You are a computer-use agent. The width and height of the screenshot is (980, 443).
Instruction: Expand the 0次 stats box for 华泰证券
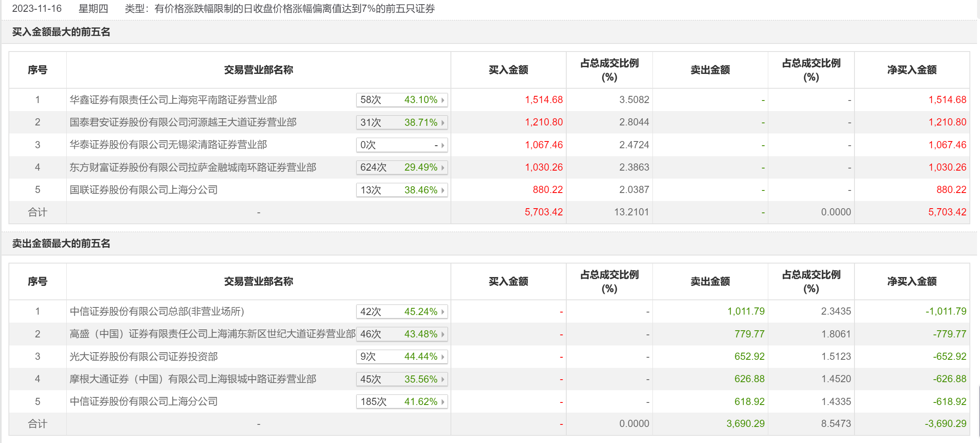(x=402, y=145)
